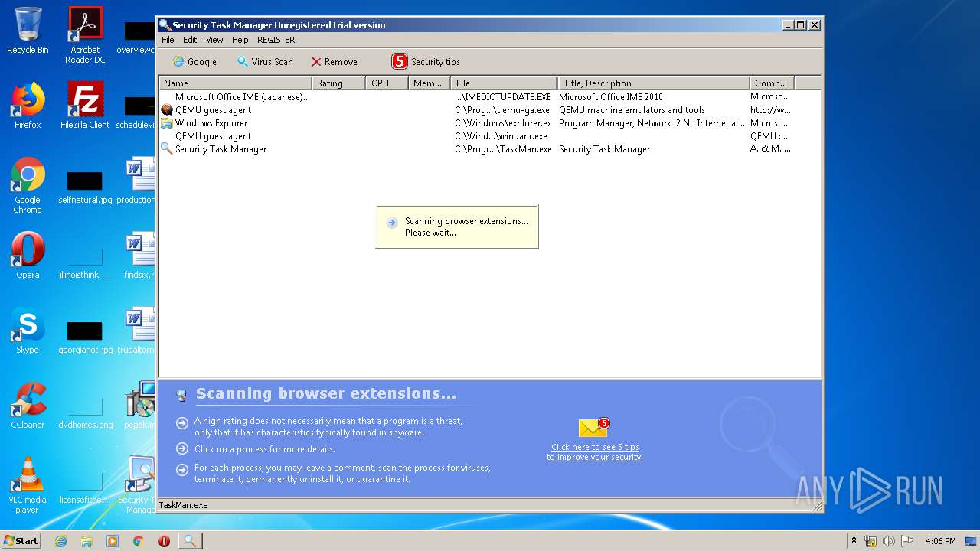
Task: Show hidden tray icons arrow
Action: pyautogui.click(x=854, y=541)
